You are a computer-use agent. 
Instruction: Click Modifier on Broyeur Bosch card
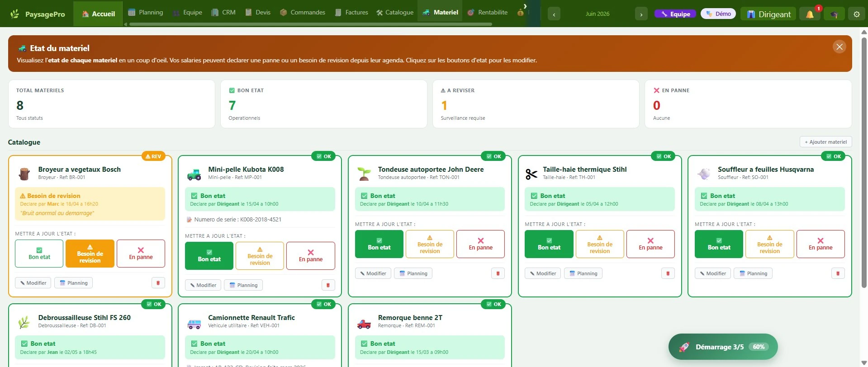click(x=33, y=283)
